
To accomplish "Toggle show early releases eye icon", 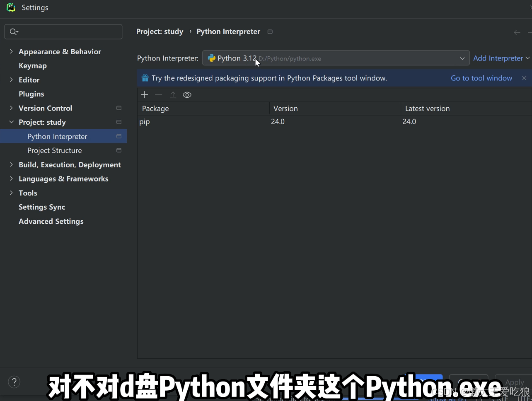I will [187, 95].
